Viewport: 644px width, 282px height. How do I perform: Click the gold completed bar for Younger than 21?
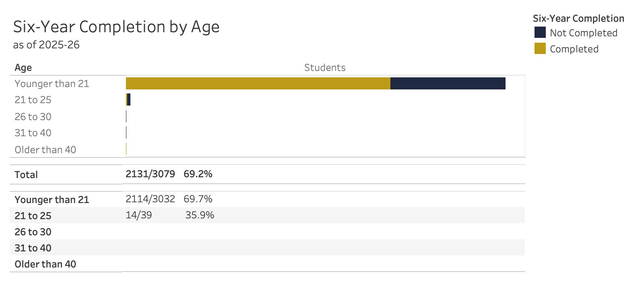[258, 83]
